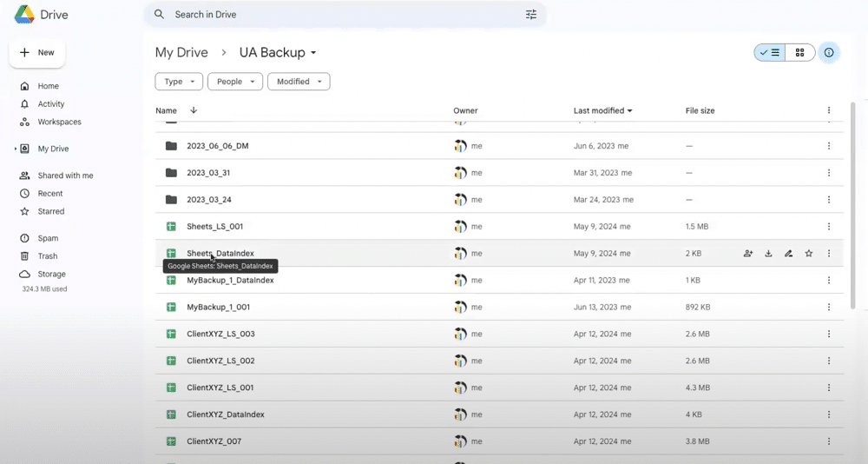The height and width of the screenshot is (464, 868).
Task: Click the New button
Action: click(x=37, y=53)
